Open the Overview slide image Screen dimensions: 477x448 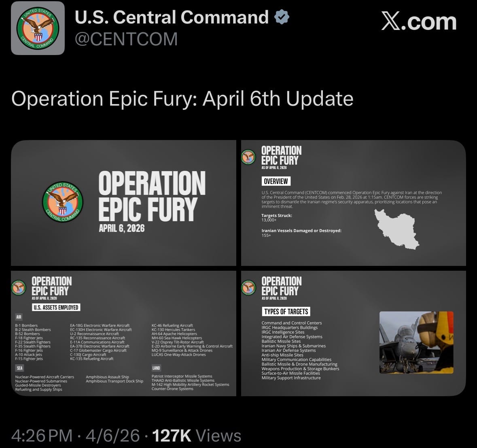[354, 203]
